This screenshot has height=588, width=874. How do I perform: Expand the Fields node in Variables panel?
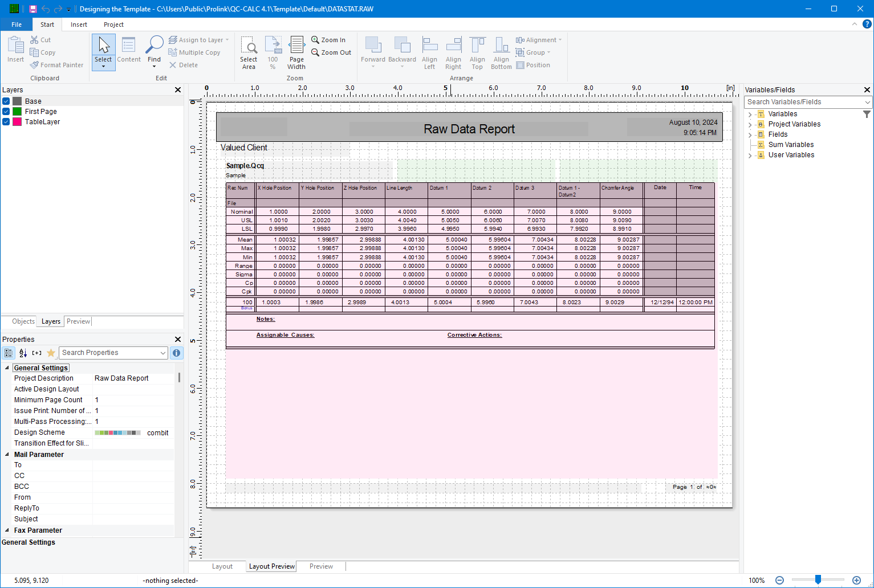coord(750,134)
